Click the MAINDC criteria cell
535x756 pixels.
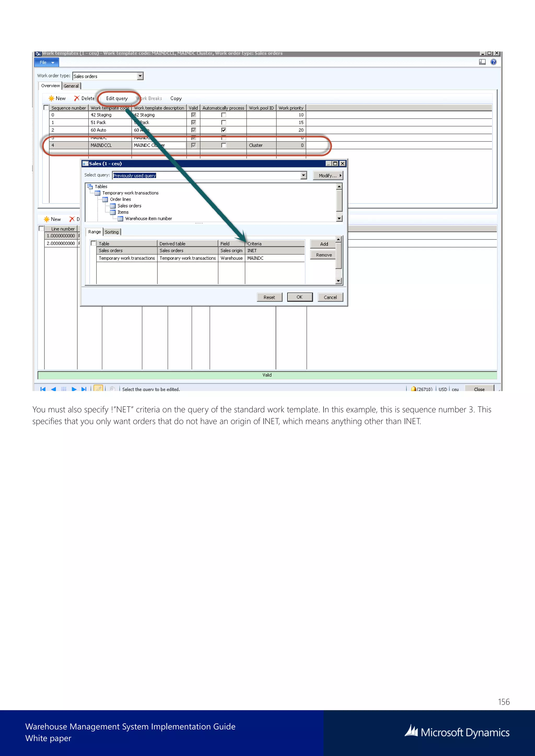tap(275, 258)
